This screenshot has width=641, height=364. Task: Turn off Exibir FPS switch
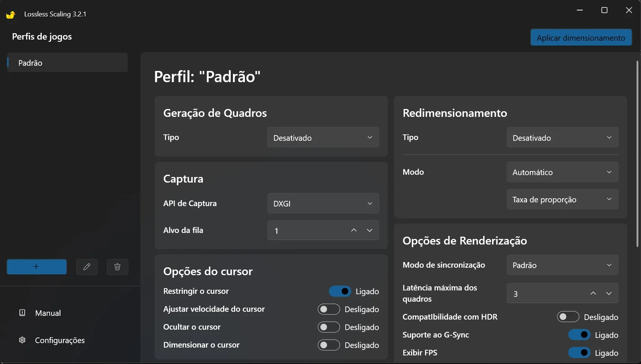pos(579,353)
